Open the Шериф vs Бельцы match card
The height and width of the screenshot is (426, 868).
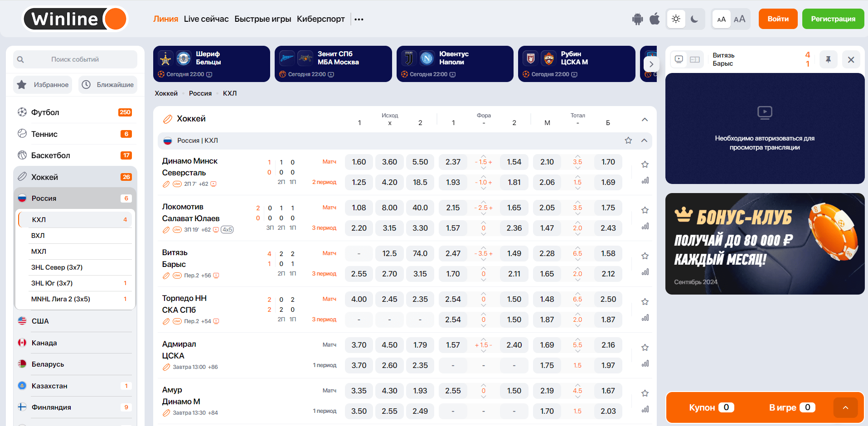click(x=212, y=64)
